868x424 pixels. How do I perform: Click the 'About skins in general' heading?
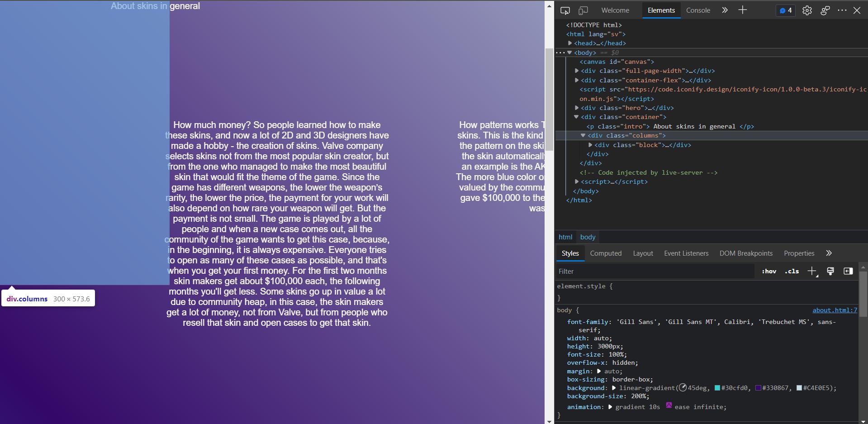point(155,6)
